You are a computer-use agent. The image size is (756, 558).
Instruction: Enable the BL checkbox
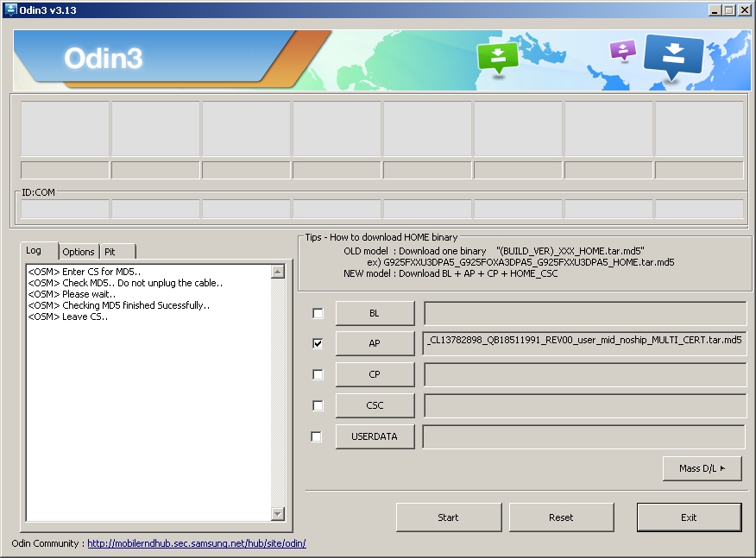(x=318, y=313)
